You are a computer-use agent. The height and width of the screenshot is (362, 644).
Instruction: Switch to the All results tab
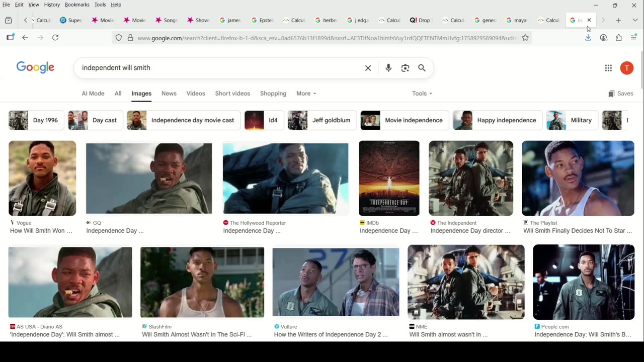pos(118,94)
